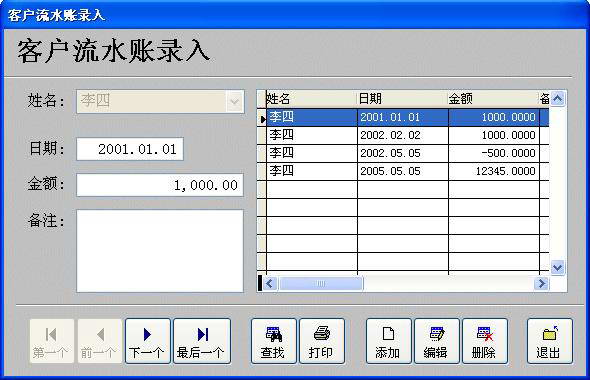Click the grid vertical scrollbar up arrow
590x380 pixels.
[557, 99]
